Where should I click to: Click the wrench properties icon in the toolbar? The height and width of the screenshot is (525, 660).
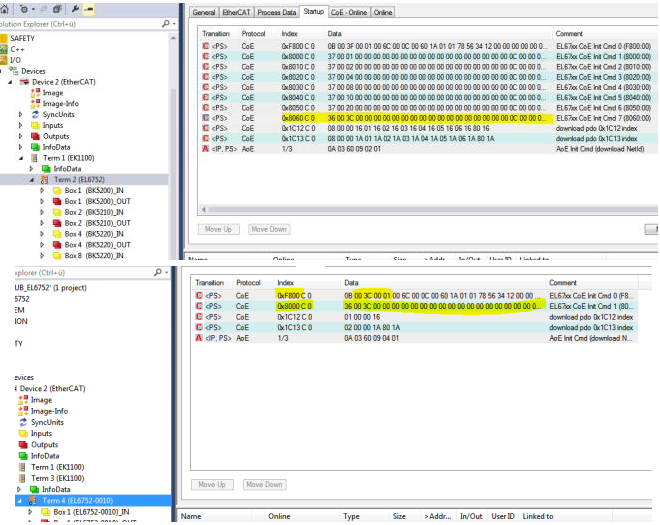[x=76, y=8]
